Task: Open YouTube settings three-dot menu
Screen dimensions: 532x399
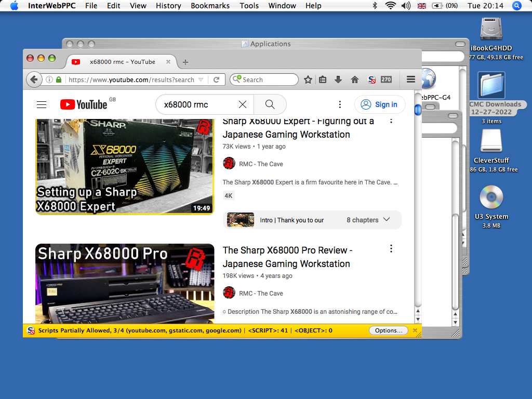Action: (340, 104)
